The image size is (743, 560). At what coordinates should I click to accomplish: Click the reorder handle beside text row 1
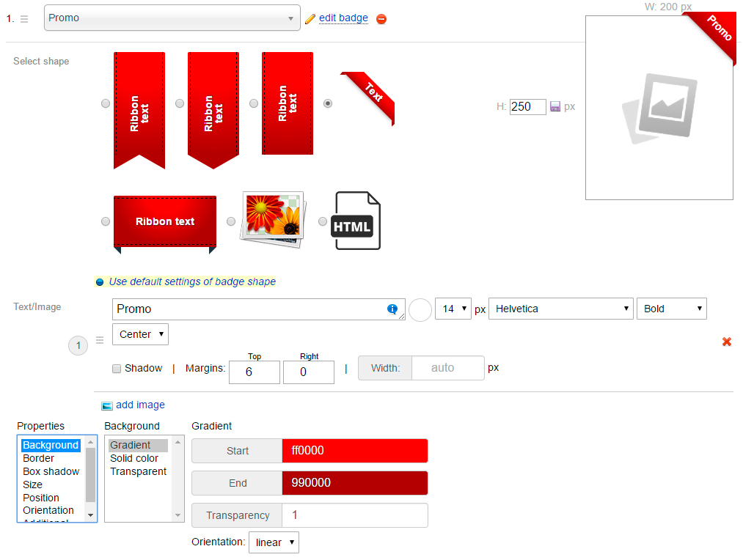[100, 340]
